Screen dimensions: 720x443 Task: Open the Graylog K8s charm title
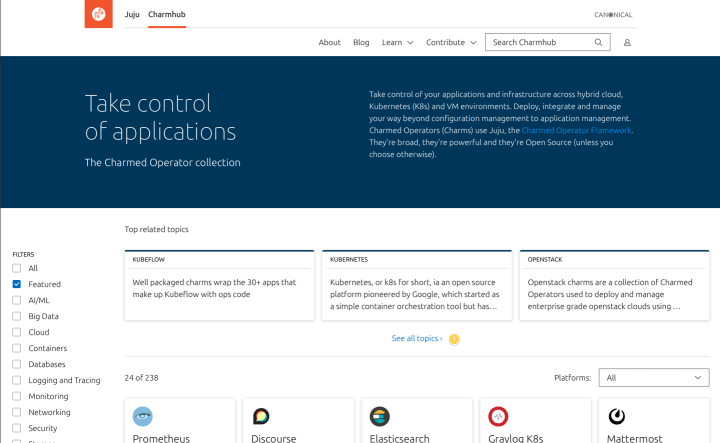click(x=516, y=438)
